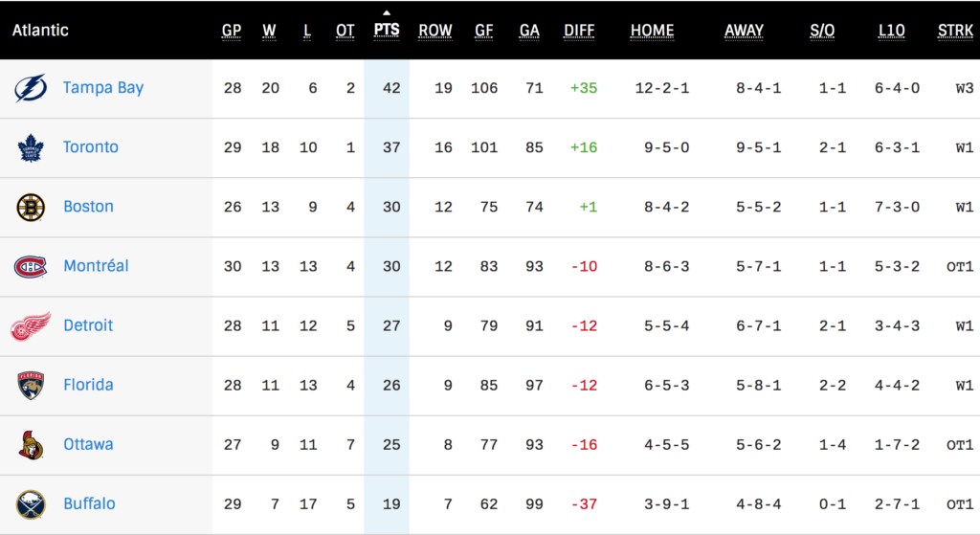Click the Montréal Canadiens logo

pos(31,266)
